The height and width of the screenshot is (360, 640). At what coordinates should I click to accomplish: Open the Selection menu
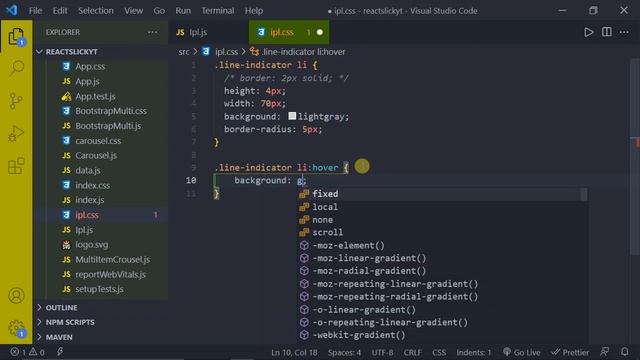[x=96, y=11]
